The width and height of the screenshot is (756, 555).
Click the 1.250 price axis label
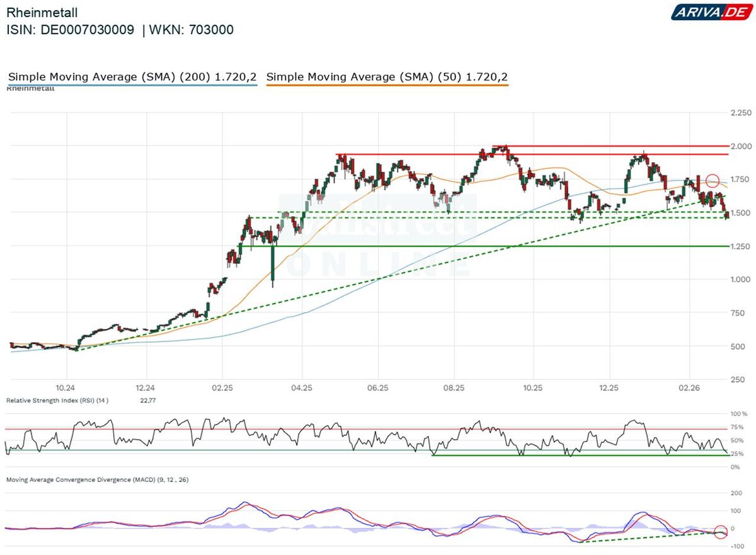click(x=740, y=246)
